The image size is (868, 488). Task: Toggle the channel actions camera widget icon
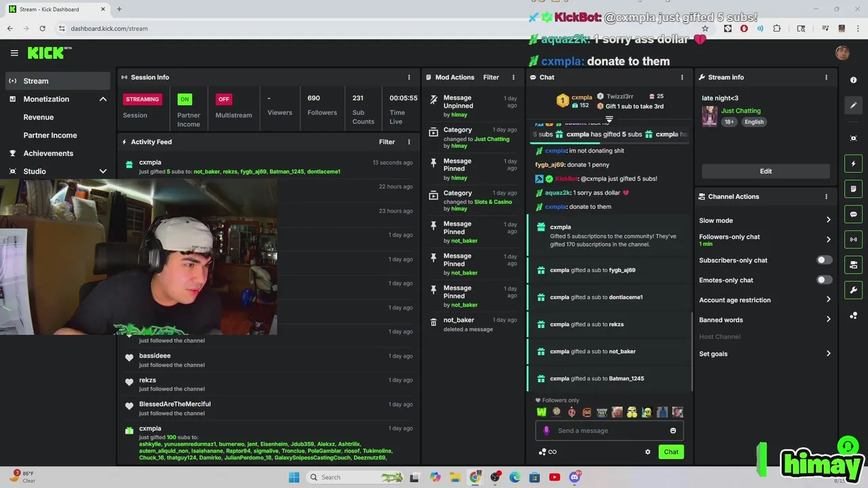[x=853, y=264]
